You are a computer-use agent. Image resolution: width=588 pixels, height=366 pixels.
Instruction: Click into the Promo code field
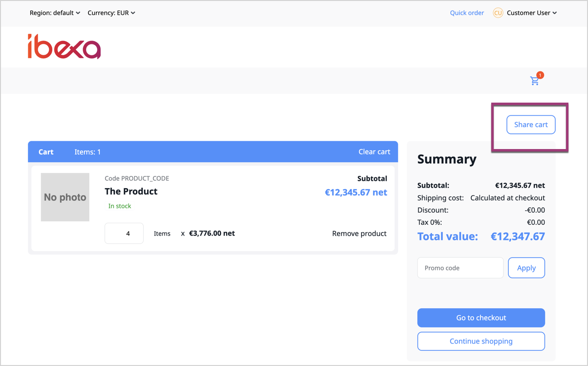pyautogui.click(x=460, y=268)
